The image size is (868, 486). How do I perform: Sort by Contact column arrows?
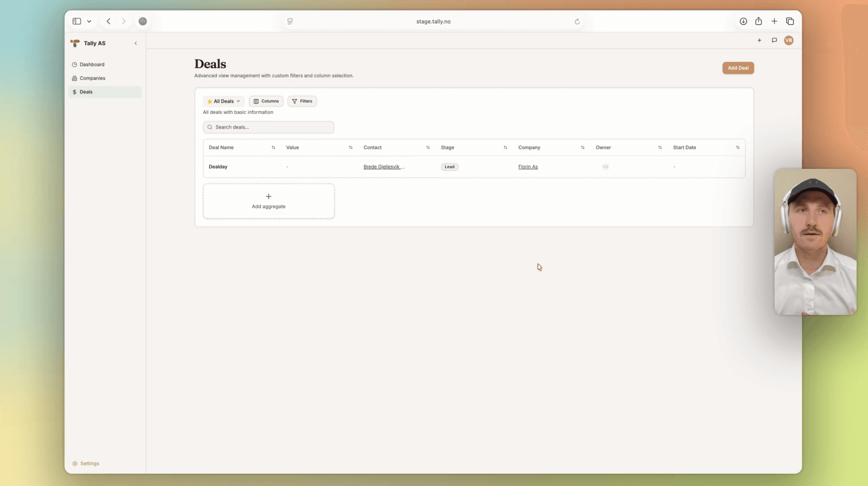(428, 147)
